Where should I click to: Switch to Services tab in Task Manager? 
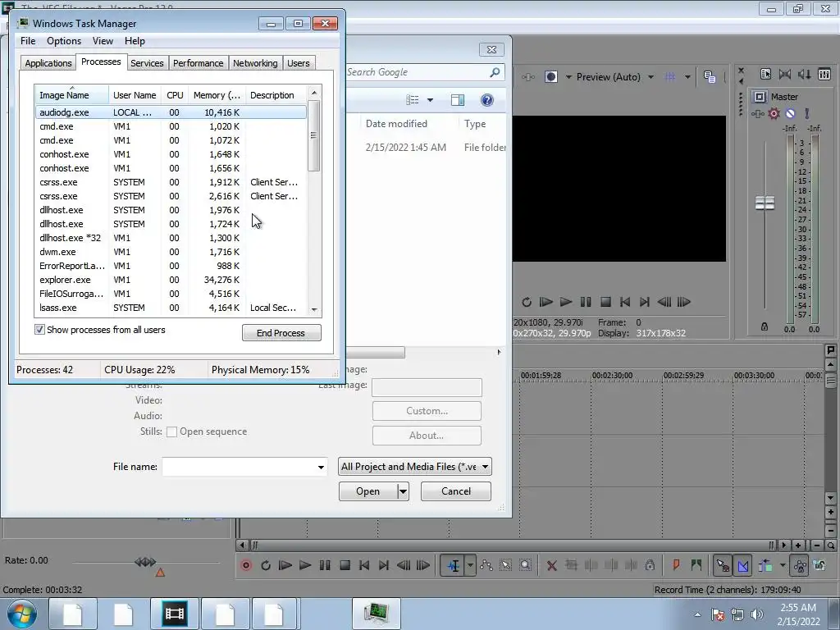tap(147, 63)
